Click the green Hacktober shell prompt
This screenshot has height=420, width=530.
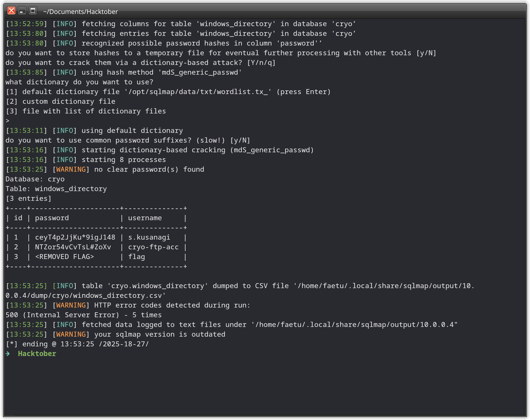pos(37,354)
